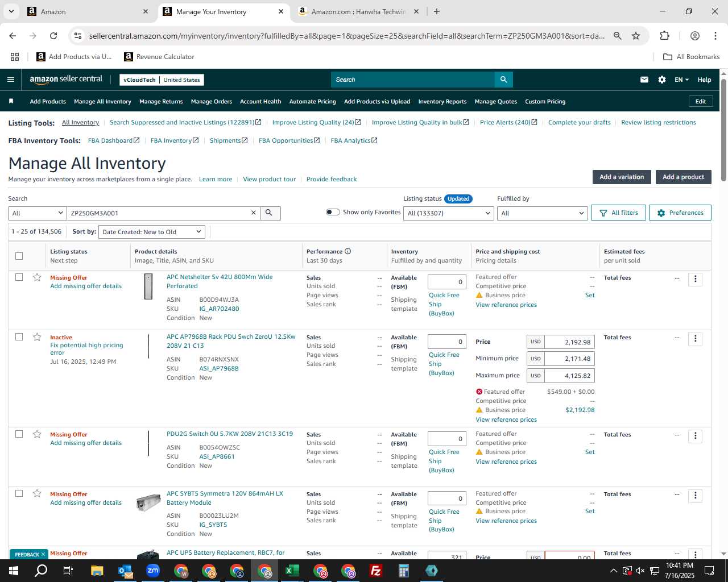Viewport: 728px width, 582px height.
Task: Reload the page with browser refresh
Action: [x=53, y=36]
